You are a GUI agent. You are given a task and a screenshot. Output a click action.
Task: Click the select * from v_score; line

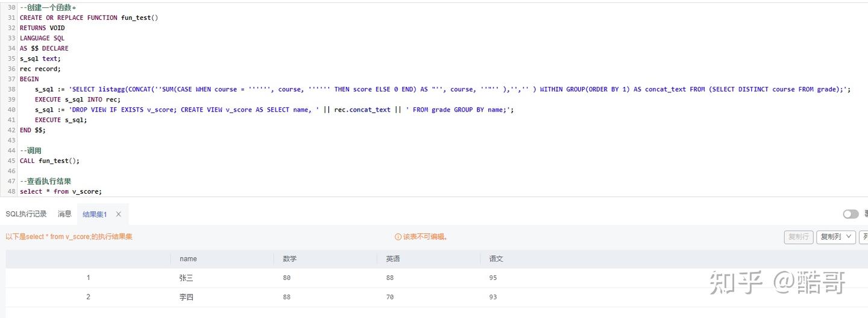tap(61, 191)
